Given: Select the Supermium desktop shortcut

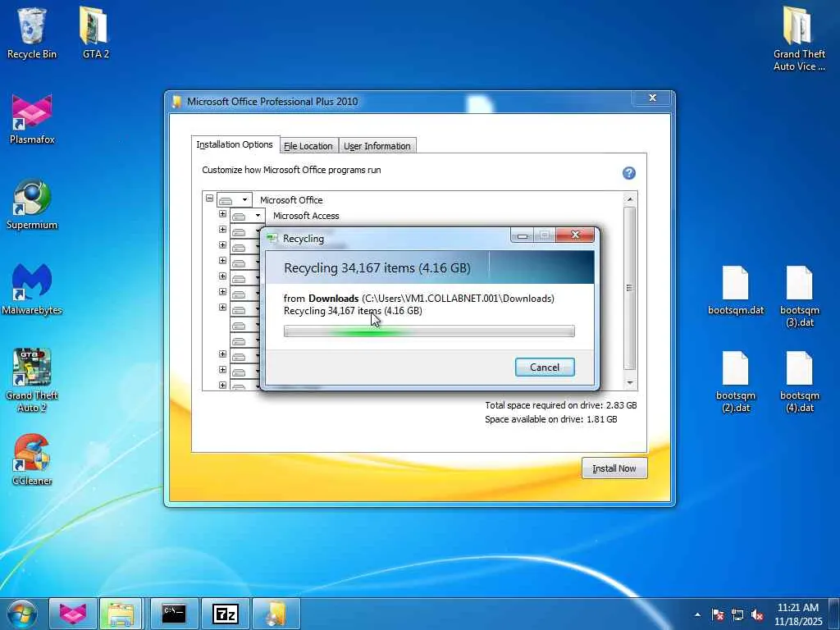Looking at the screenshot, I should pyautogui.click(x=32, y=204).
